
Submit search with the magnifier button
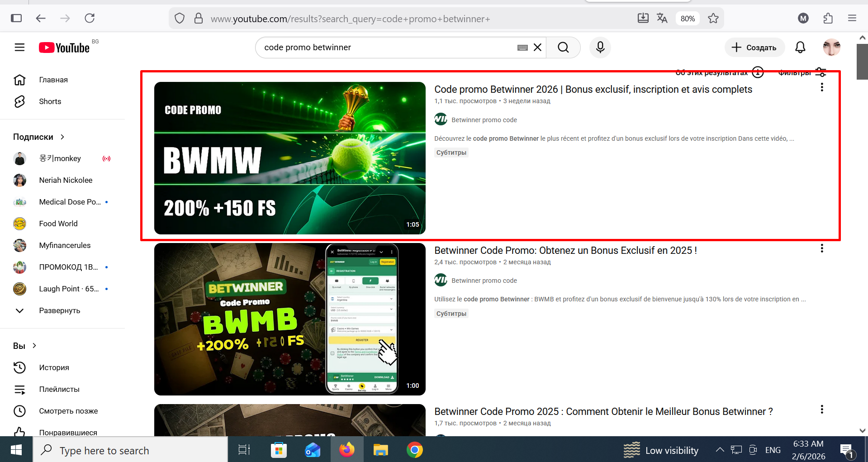(x=563, y=48)
